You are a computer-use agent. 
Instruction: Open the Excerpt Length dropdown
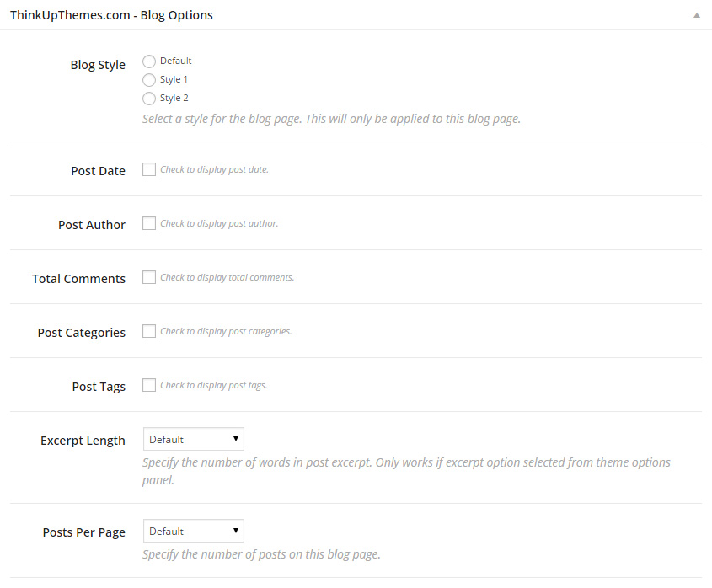[194, 439]
